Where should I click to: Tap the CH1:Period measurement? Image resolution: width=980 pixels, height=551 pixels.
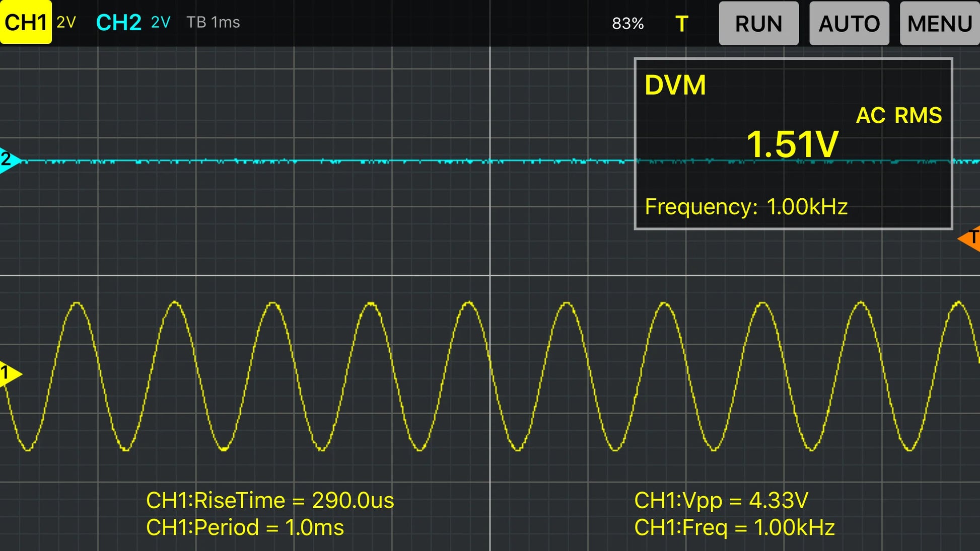coord(245,527)
